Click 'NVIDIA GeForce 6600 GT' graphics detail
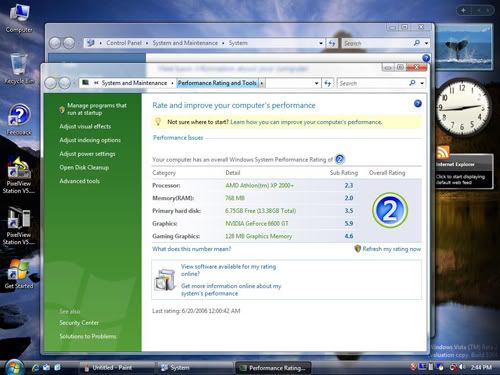This screenshot has height=375, width=500. [257, 223]
